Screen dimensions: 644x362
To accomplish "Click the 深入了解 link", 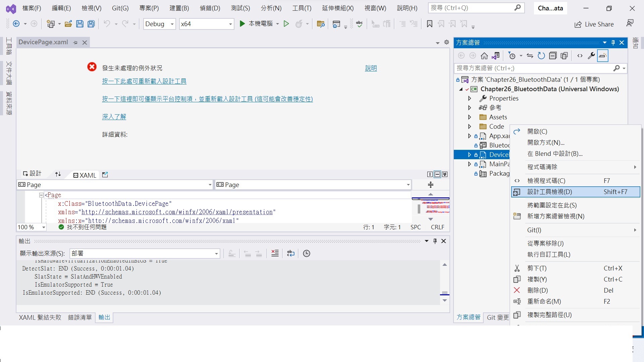I will click(x=114, y=117).
